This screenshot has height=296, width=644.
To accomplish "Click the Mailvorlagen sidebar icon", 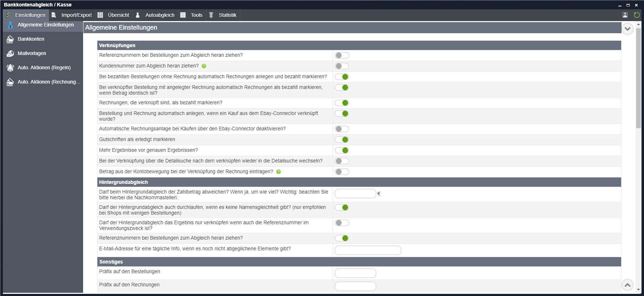I will (x=10, y=53).
